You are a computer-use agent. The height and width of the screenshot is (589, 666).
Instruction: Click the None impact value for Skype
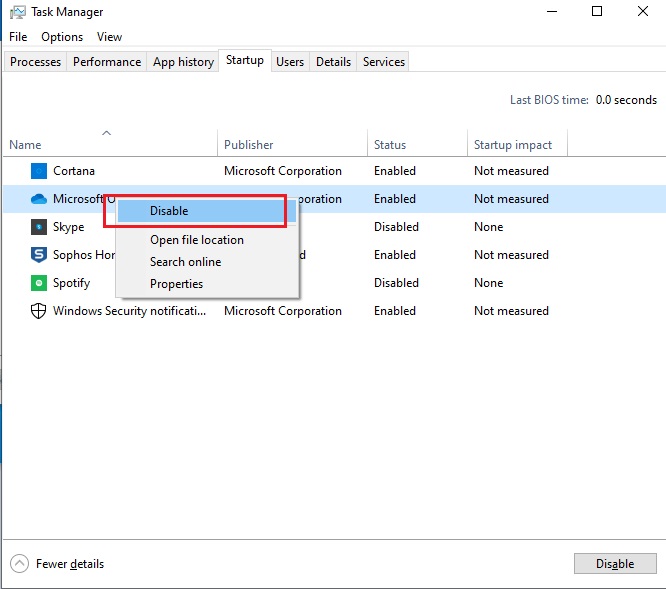click(488, 227)
